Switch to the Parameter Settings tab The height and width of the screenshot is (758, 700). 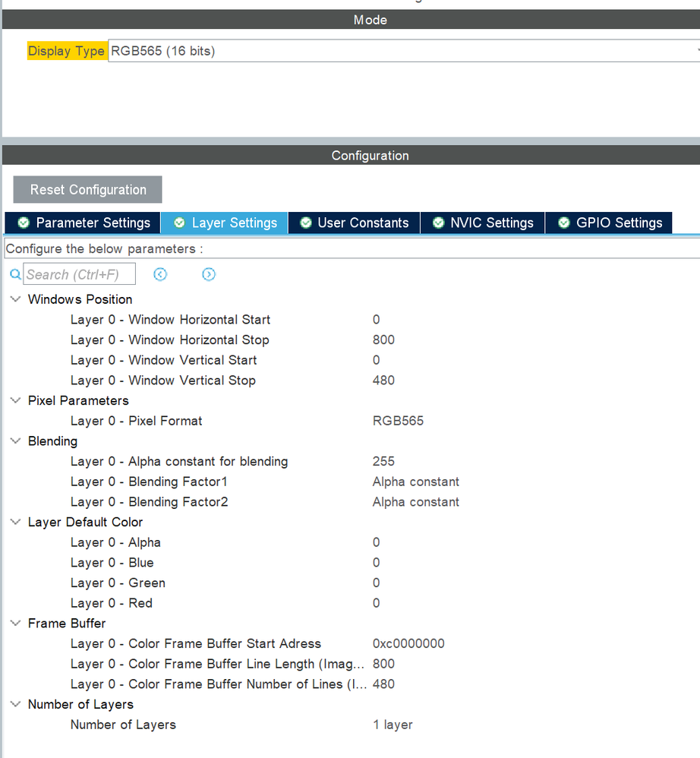[83, 223]
